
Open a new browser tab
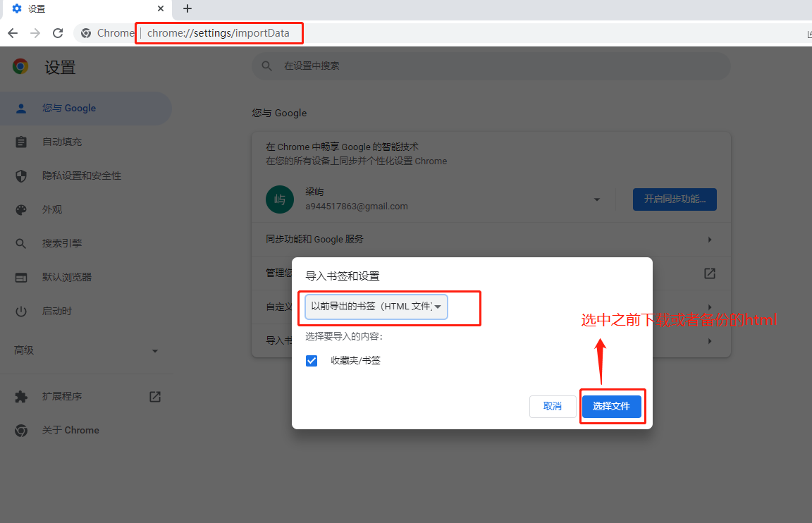(187, 8)
